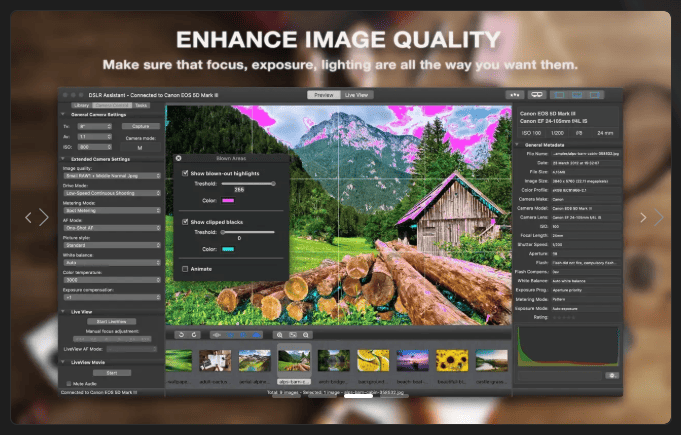Image resolution: width=681 pixels, height=435 pixels.
Task: Open the ISO value selector
Action: 95,147
